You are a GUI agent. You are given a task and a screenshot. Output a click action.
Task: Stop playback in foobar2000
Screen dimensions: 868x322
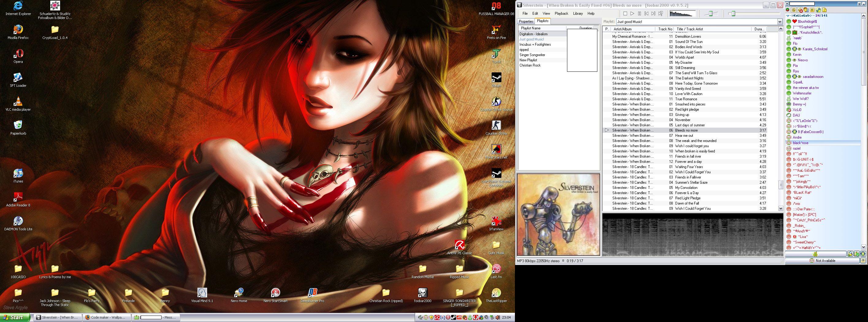tap(625, 13)
